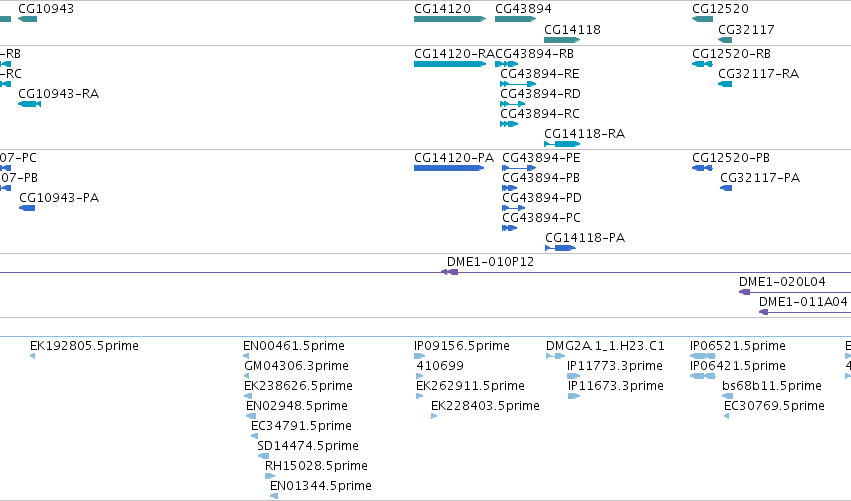The image size is (851, 501).
Task: Select EST RH15028.5prime
Action: [x=316, y=467]
